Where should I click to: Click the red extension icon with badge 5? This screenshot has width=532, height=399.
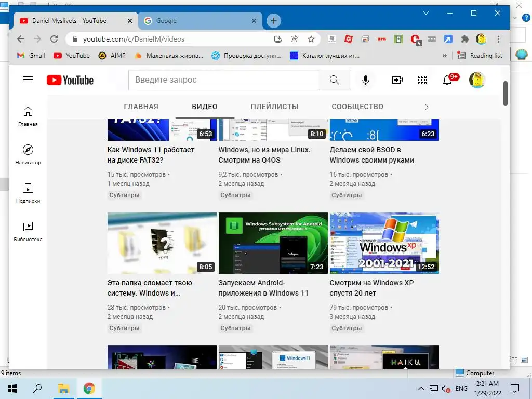click(416, 39)
